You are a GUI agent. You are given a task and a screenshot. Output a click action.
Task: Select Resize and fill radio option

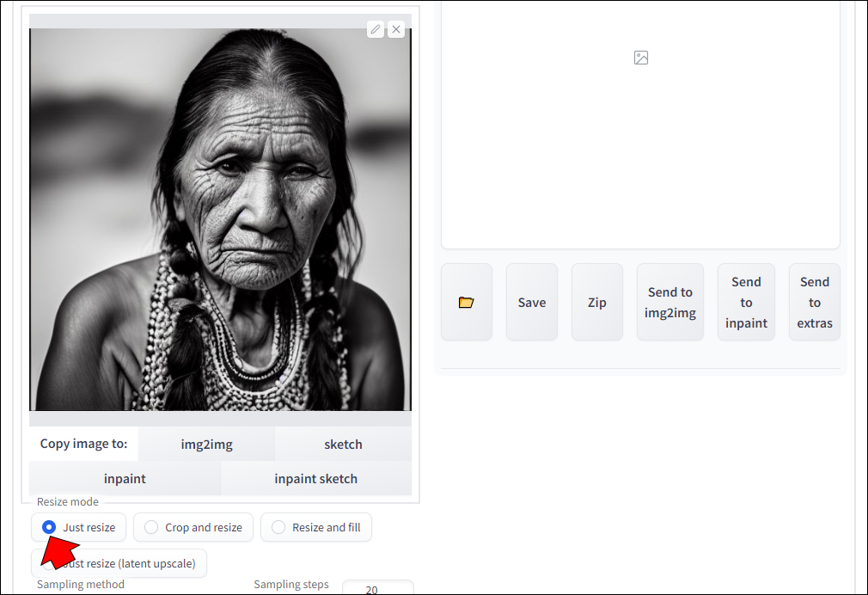(x=316, y=527)
